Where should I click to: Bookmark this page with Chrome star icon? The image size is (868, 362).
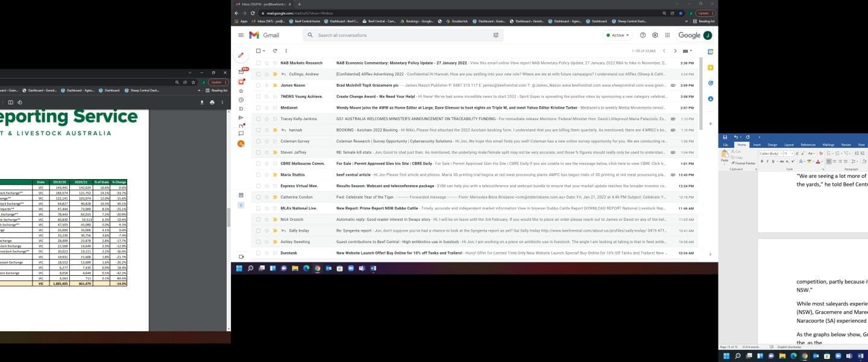pos(681,13)
